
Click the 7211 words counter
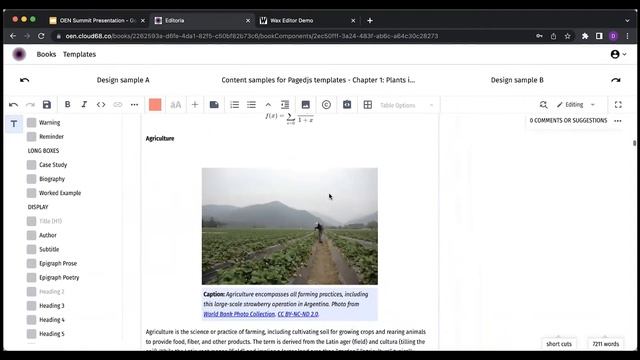tap(606, 344)
